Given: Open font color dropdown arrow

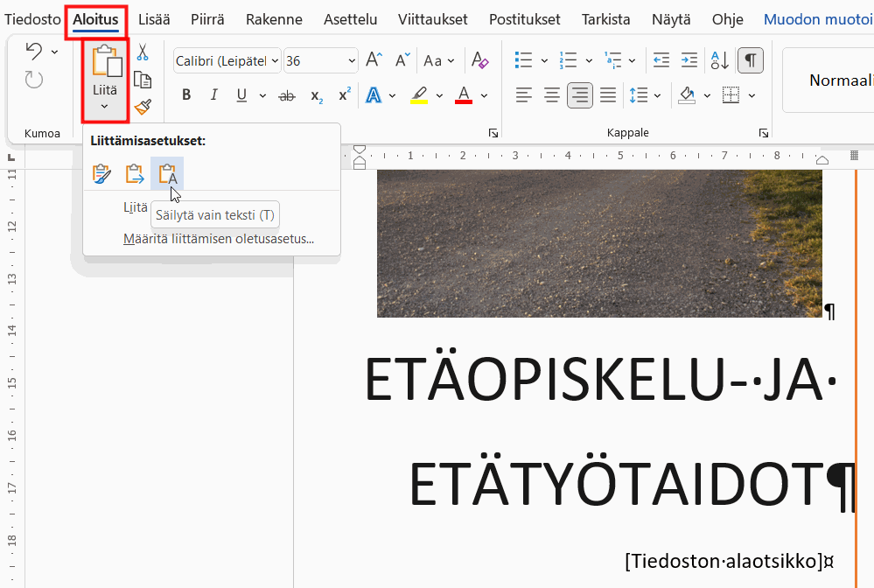Looking at the screenshot, I should click(485, 96).
